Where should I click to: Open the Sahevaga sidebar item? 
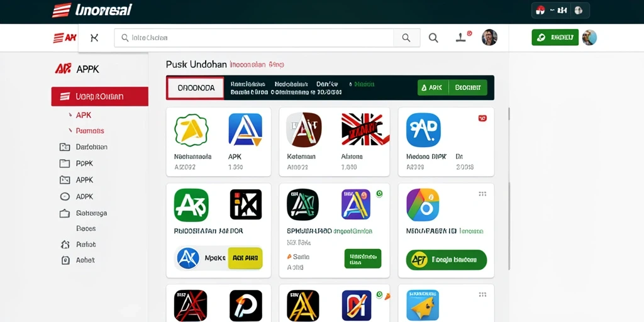coord(84,213)
